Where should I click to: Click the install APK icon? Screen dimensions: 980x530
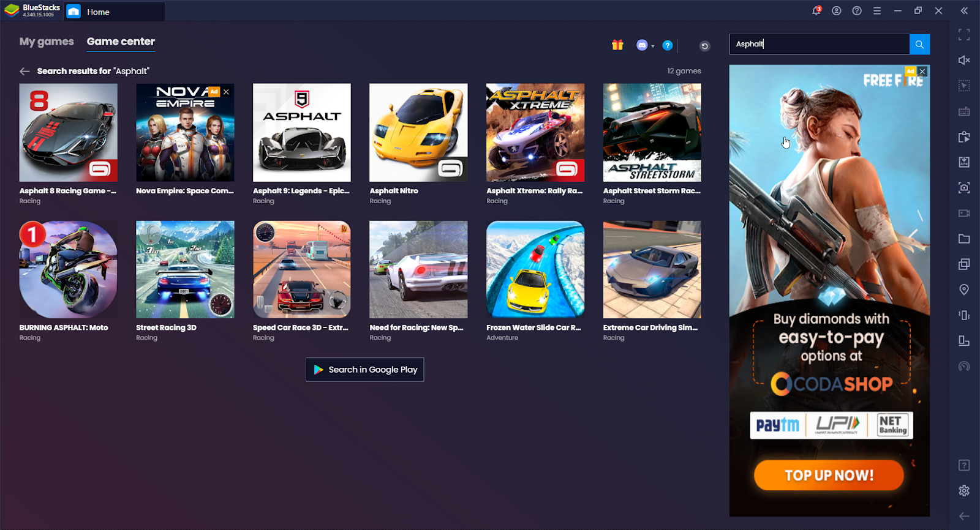tap(964, 162)
